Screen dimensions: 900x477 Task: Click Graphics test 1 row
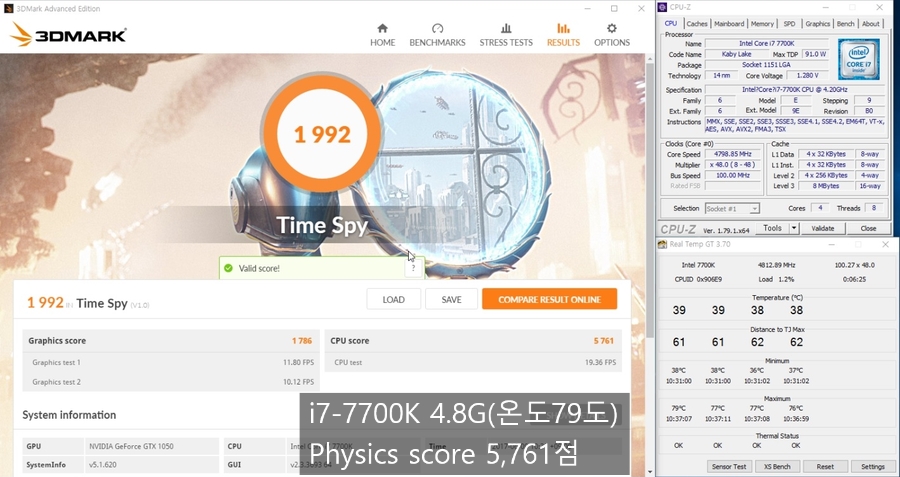(x=171, y=362)
